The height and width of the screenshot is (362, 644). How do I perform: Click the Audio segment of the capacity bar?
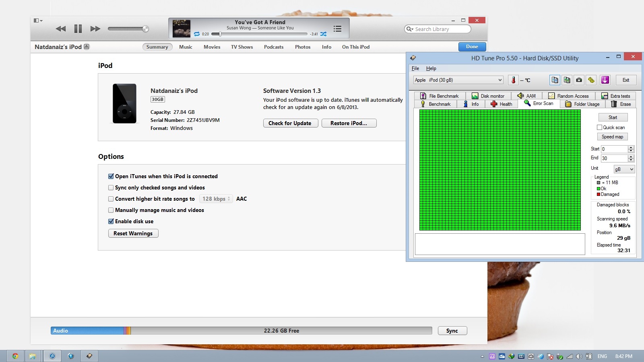(87, 331)
